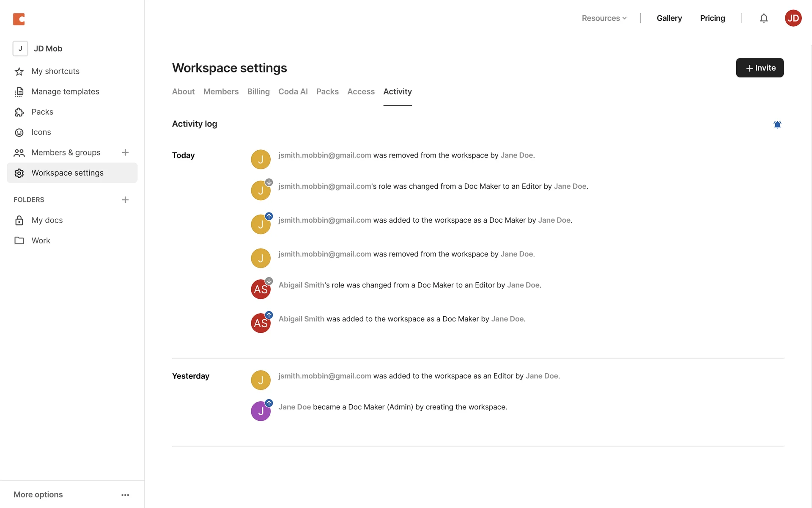
Task: Open the Work folder
Action: point(41,240)
